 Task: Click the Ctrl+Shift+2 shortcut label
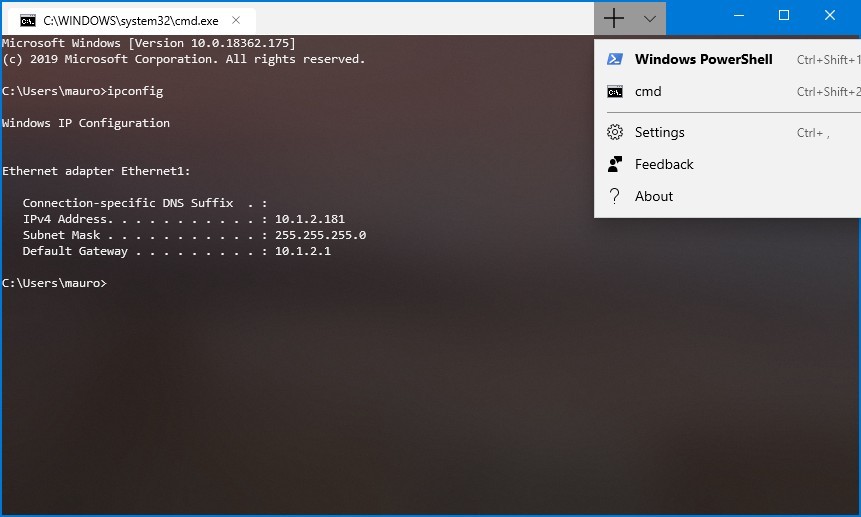[x=829, y=92]
